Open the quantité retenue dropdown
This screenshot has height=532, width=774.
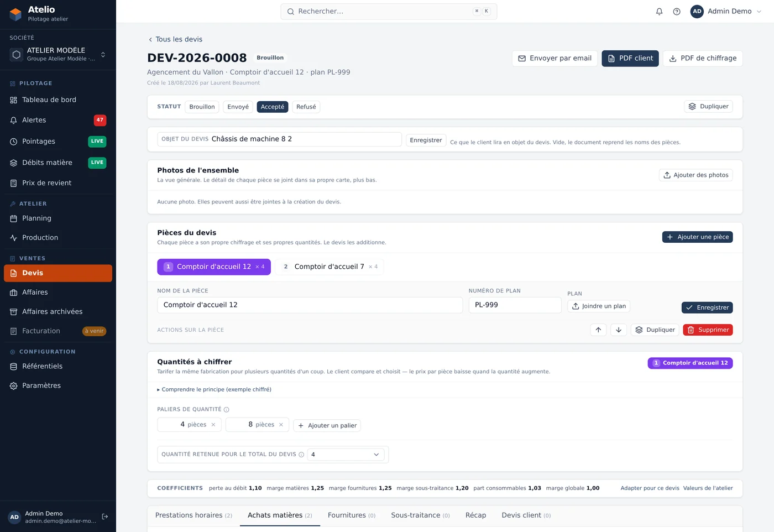[x=346, y=455]
